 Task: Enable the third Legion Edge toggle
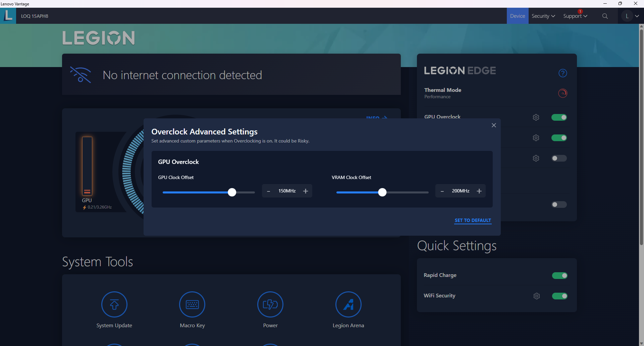[559, 158]
